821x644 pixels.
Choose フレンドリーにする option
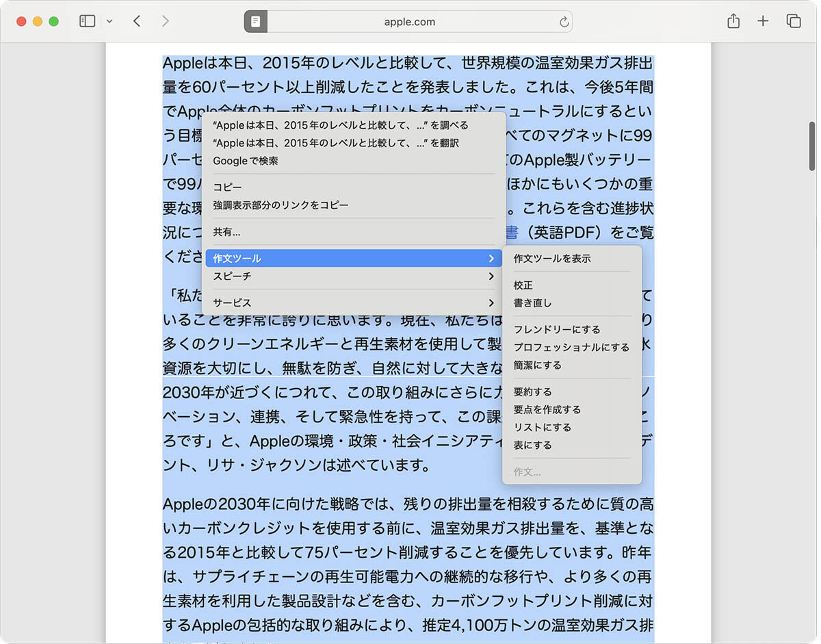tap(572, 329)
